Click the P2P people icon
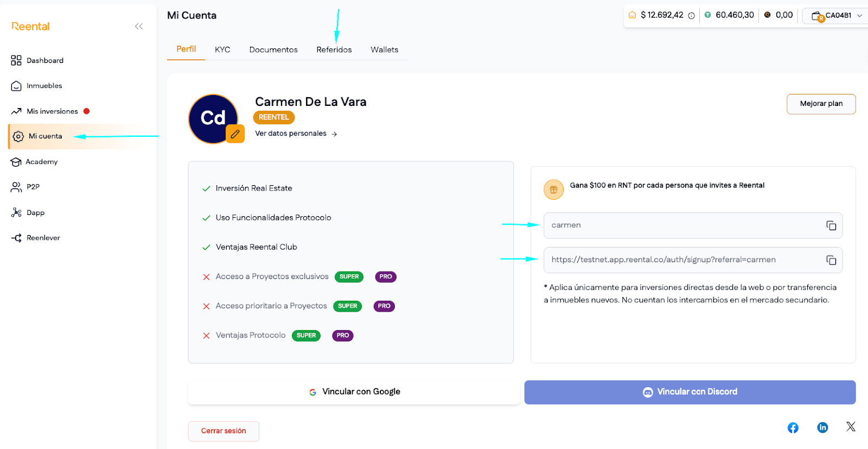Viewport: 868px width, 449px height. coord(16,187)
